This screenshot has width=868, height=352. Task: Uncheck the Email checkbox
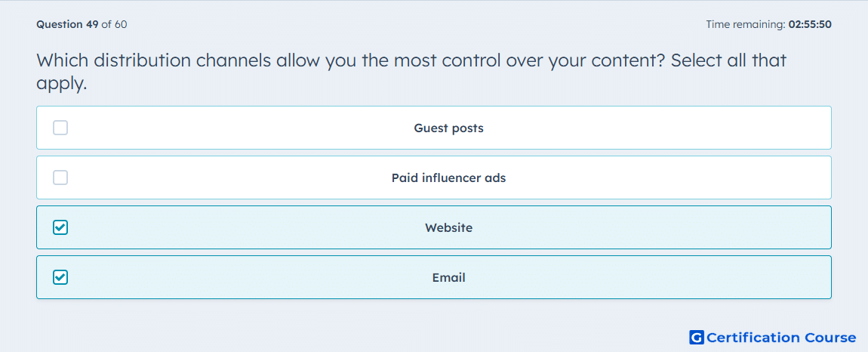60,277
